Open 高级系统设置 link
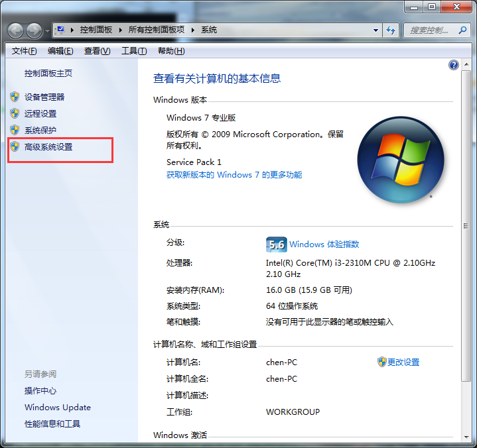The width and height of the screenshot is (477, 448). tap(48, 147)
